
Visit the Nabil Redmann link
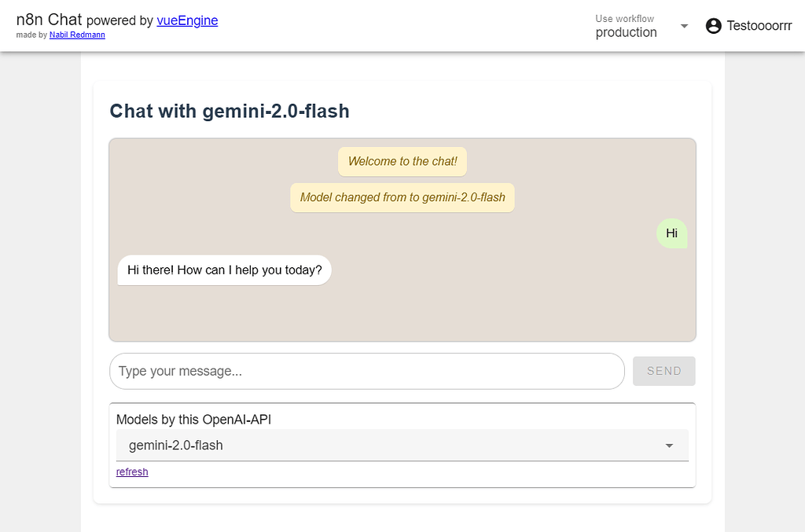pyautogui.click(x=77, y=35)
